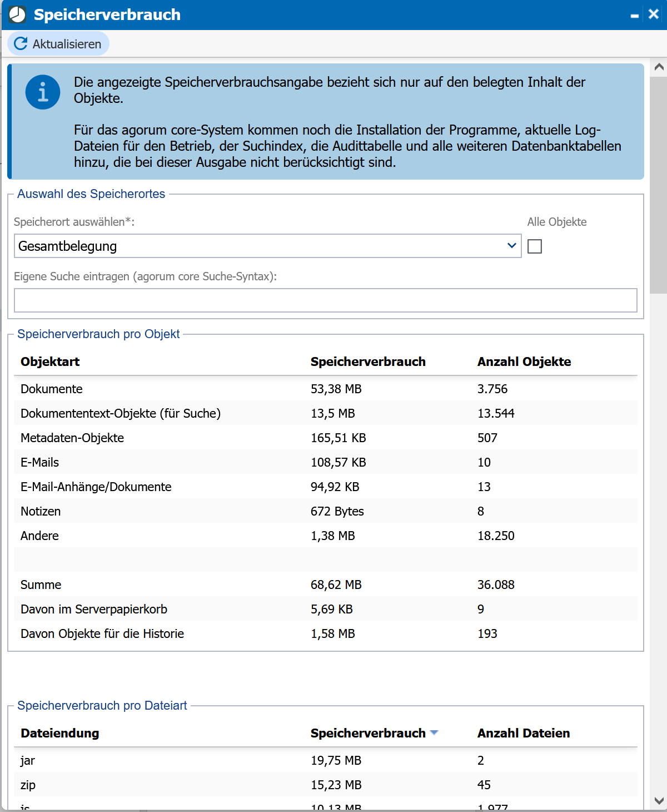Click the 5,69 KB value
The width and height of the screenshot is (667, 812).
tap(331, 609)
